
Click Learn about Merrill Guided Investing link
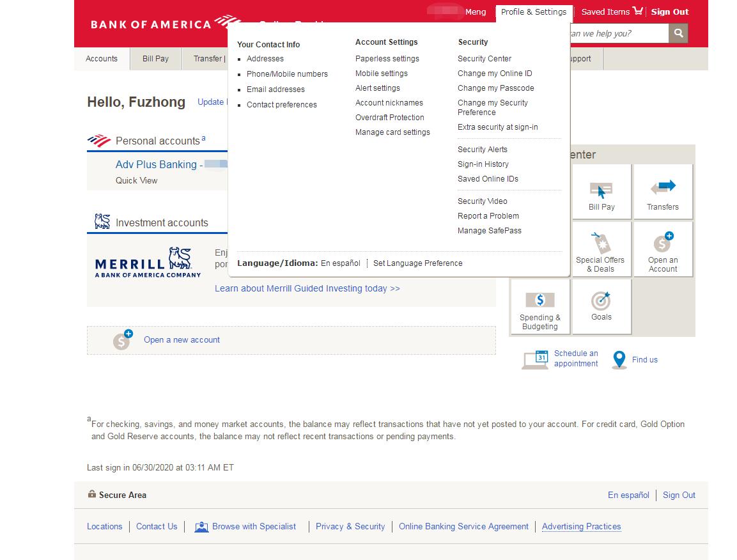[x=307, y=288]
